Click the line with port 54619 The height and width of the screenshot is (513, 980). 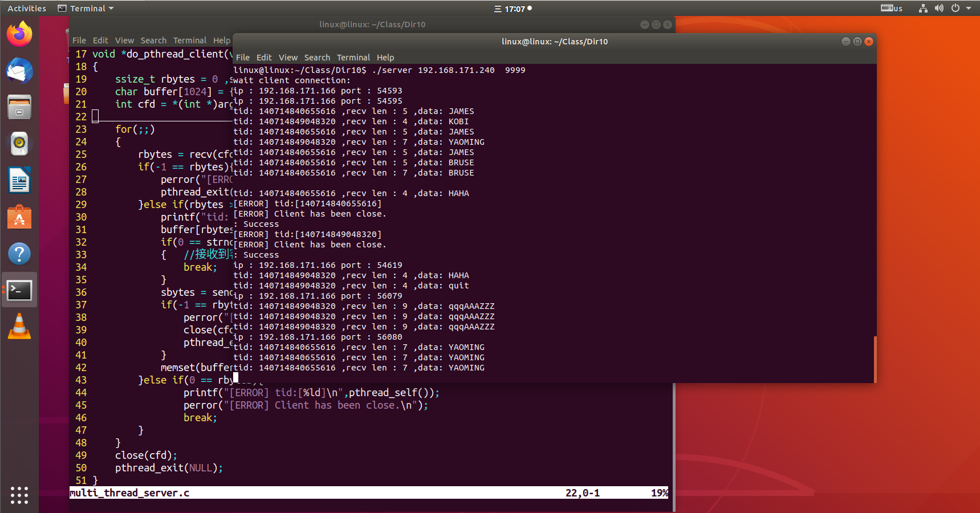click(318, 265)
